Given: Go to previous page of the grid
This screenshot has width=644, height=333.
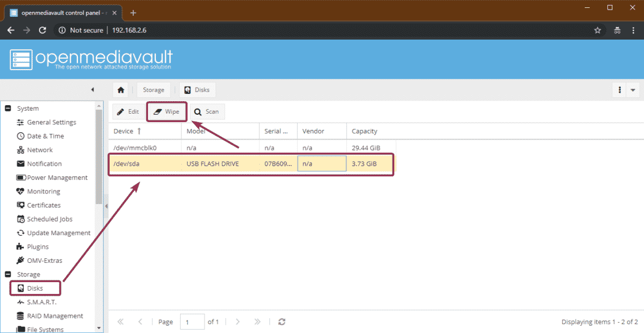Looking at the screenshot, I should [140, 322].
